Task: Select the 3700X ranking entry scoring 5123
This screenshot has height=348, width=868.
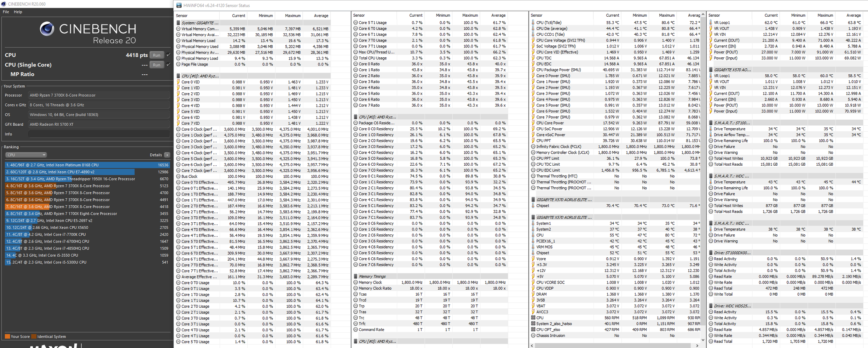Action: pyautogui.click(x=87, y=186)
